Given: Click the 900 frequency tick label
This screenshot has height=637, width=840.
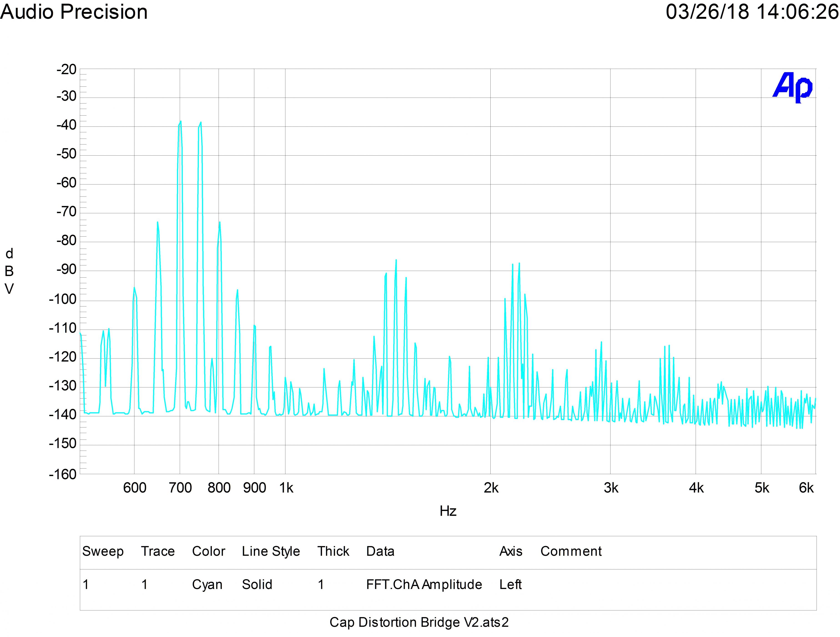Looking at the screenshot, I should (x=255, y=488).
